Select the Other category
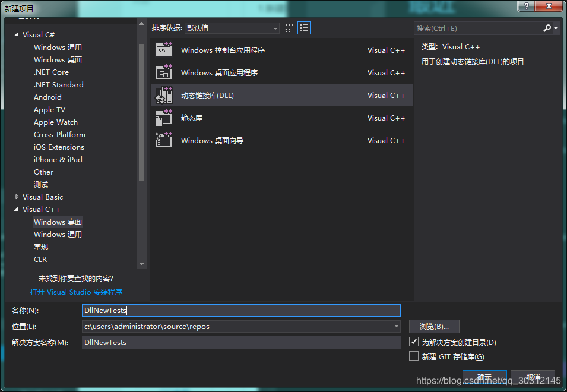The image size is (567, 392). (x=44, y=172)
